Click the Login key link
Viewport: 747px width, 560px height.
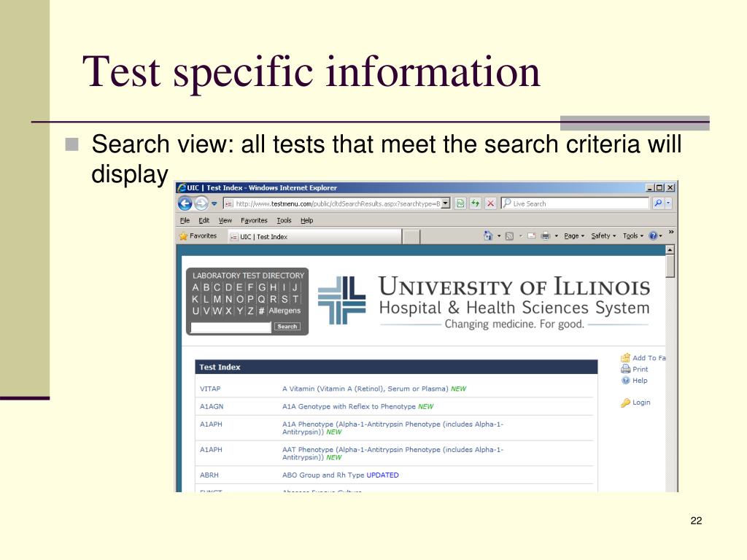point(635,402)
